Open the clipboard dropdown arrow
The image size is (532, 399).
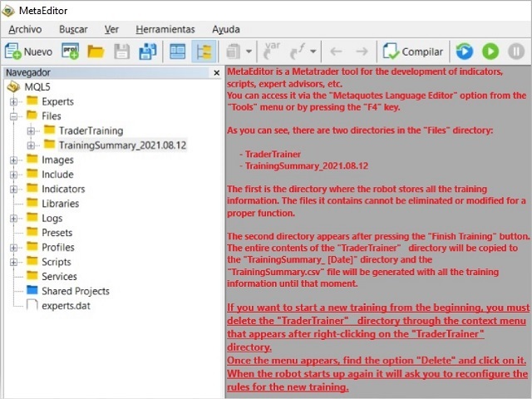[249, 52]
